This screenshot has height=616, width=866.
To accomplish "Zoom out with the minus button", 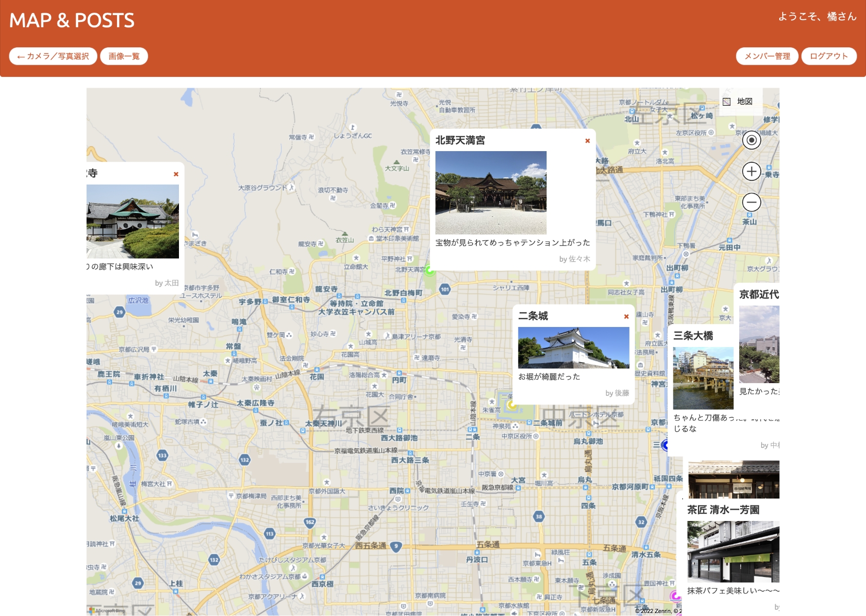I will point(751,202).
